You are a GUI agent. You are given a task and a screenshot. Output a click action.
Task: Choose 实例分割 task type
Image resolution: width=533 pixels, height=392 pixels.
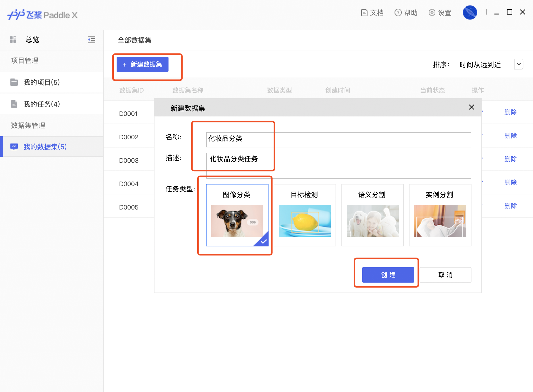[440, 215]
